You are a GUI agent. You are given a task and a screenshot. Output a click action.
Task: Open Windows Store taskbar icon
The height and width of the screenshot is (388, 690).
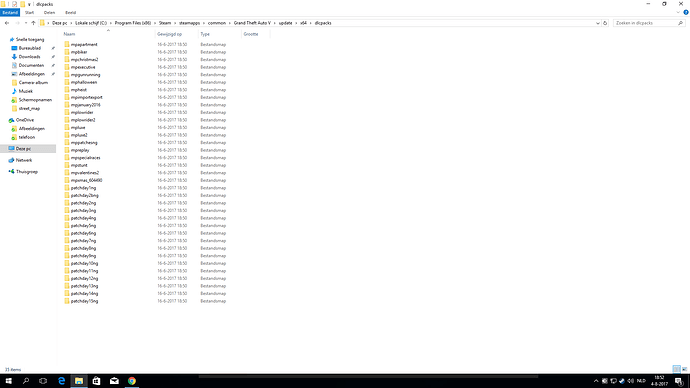click(x=96, y=381)
